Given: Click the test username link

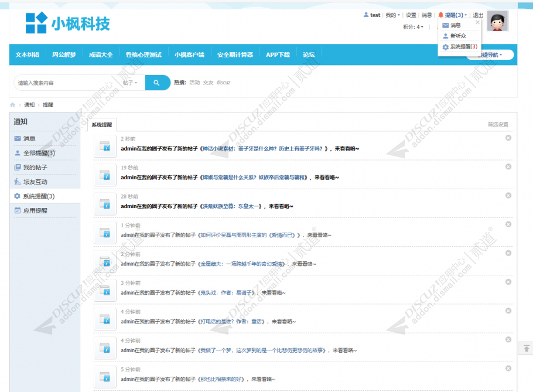Looking at the screenshot, I should pos(375,15).
